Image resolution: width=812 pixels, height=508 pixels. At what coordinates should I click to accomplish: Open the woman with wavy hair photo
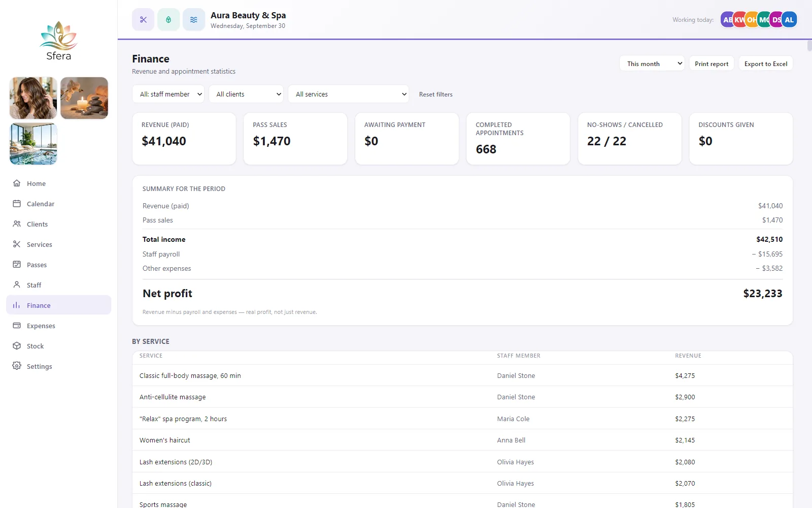click(33, 98)
